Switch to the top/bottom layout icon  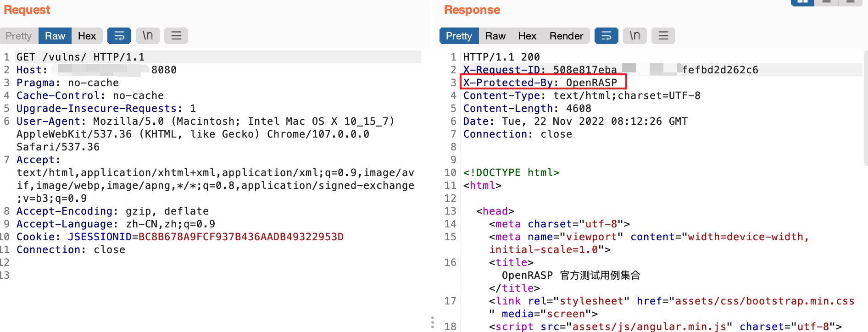point(827,2)
